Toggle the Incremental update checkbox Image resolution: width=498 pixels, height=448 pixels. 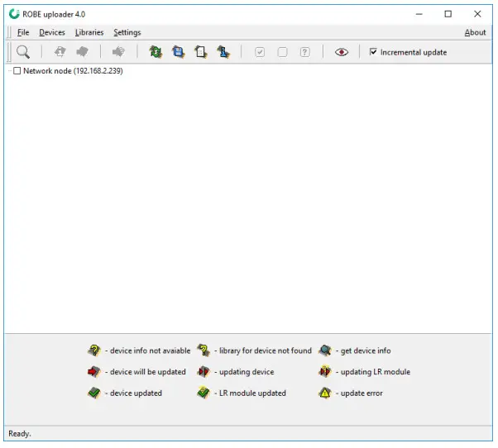373,51
